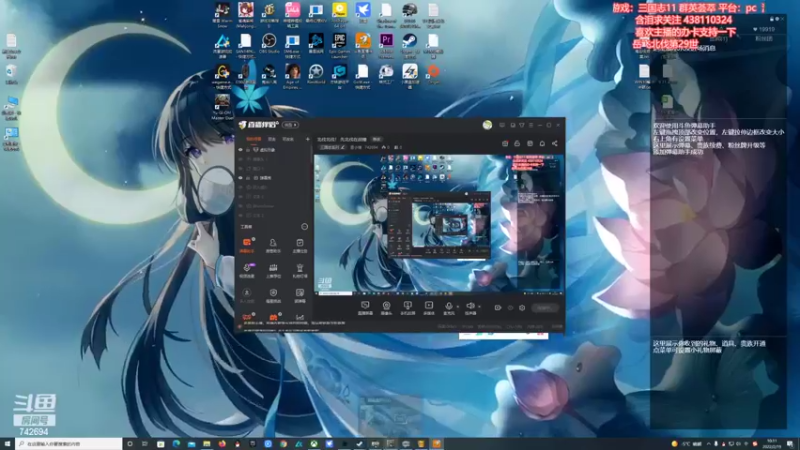The image size is (800, 450).
Task: Open Firefox from the taskbar
Action: tap(222, 444)
